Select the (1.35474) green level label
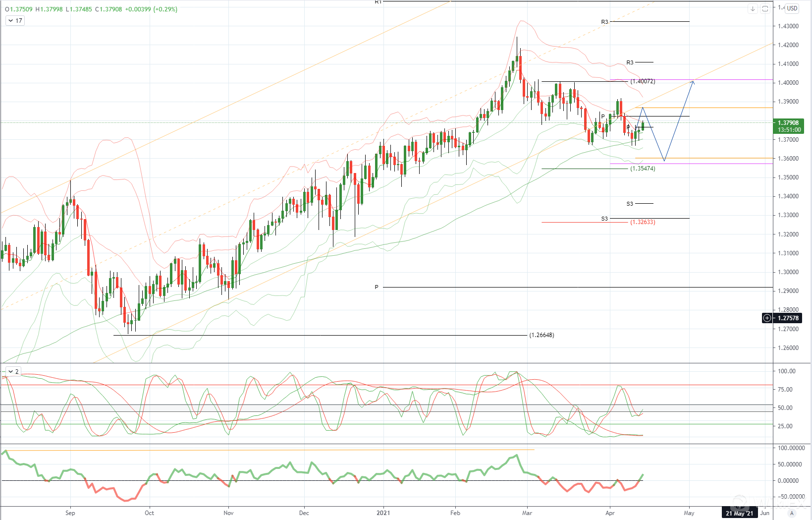This screenshot has width=812, height=520. pyautogui.click(x=643, y=169)
